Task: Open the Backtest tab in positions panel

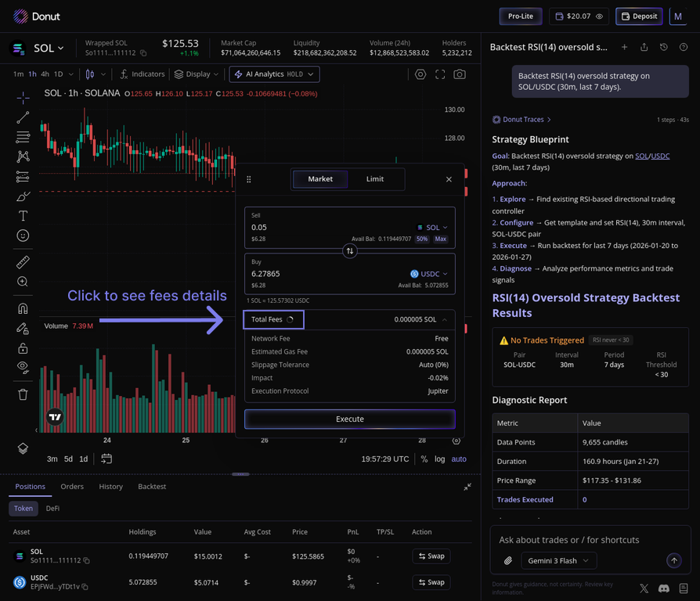Action: (152, 486)
